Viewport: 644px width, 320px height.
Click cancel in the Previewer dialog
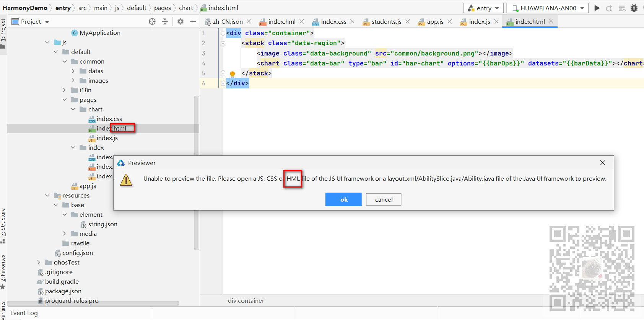click(384, 199)
